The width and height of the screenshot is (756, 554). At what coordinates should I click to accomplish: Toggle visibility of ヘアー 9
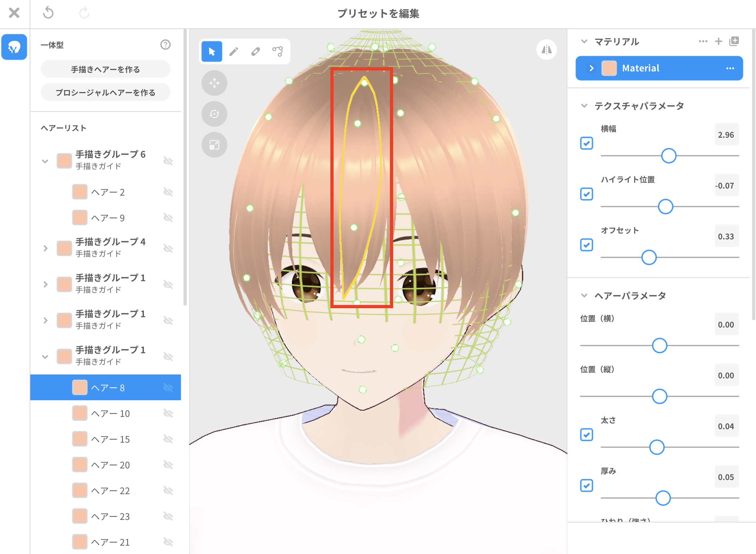[x=168, y=217]
